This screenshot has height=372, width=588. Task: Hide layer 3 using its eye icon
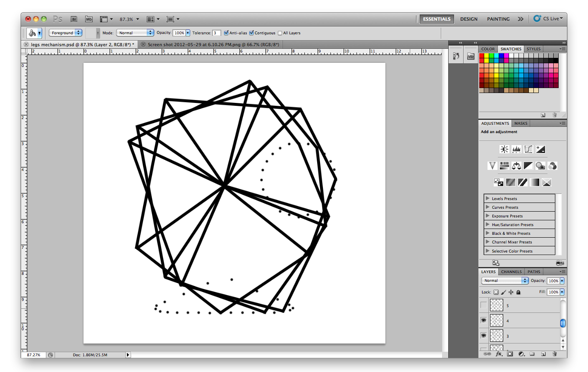(x=483, y=336)
